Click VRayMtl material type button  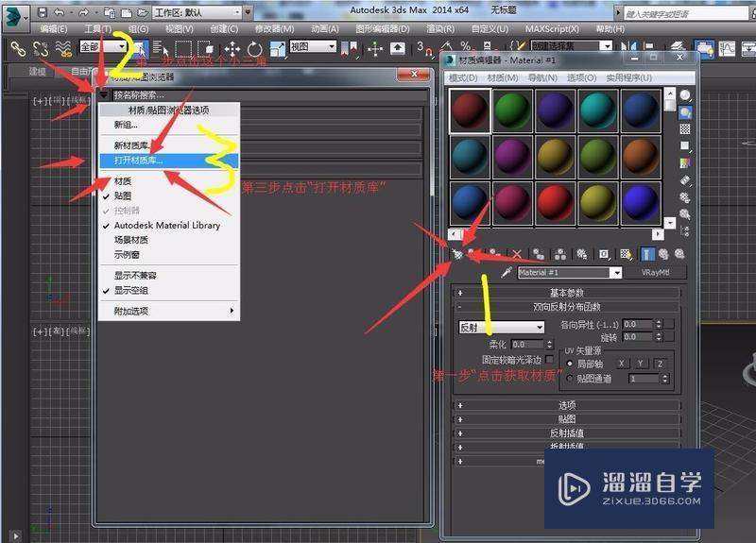[655, 273]
